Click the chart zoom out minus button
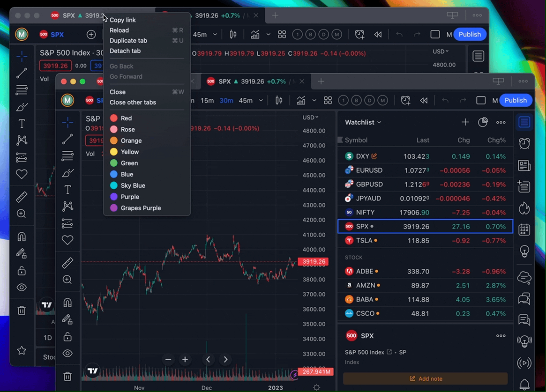Image resolution: width=546 pixels, height=392 pixels. (168, 359)
